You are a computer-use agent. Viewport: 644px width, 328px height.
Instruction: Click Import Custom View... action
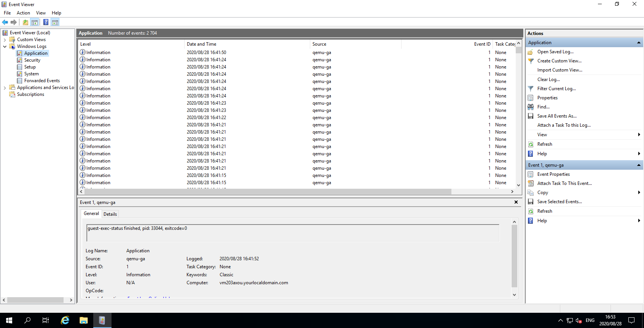click(x=560, y=70)
